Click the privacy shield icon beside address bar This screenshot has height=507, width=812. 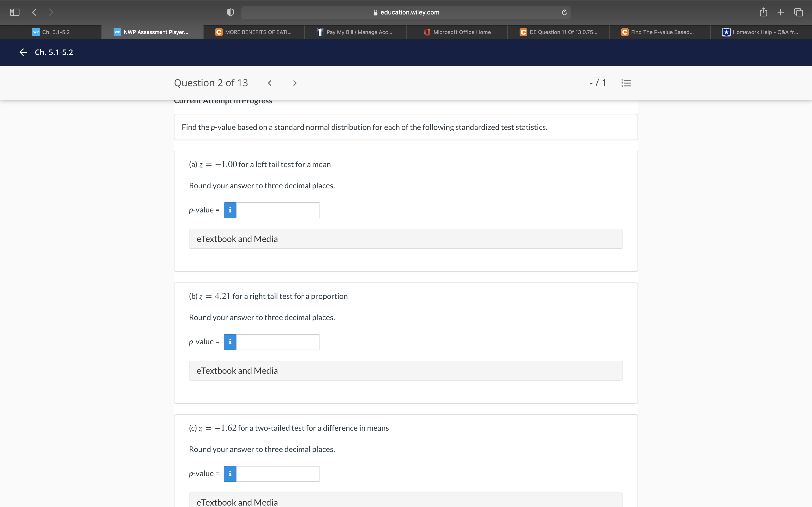(x=230, y=12)
